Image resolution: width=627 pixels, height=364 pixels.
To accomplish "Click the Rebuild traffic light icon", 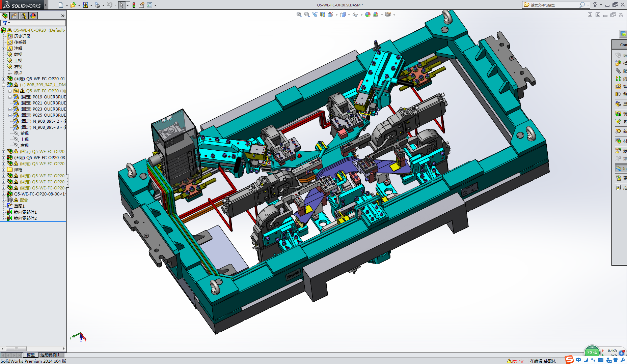I will tap(134, 5).
